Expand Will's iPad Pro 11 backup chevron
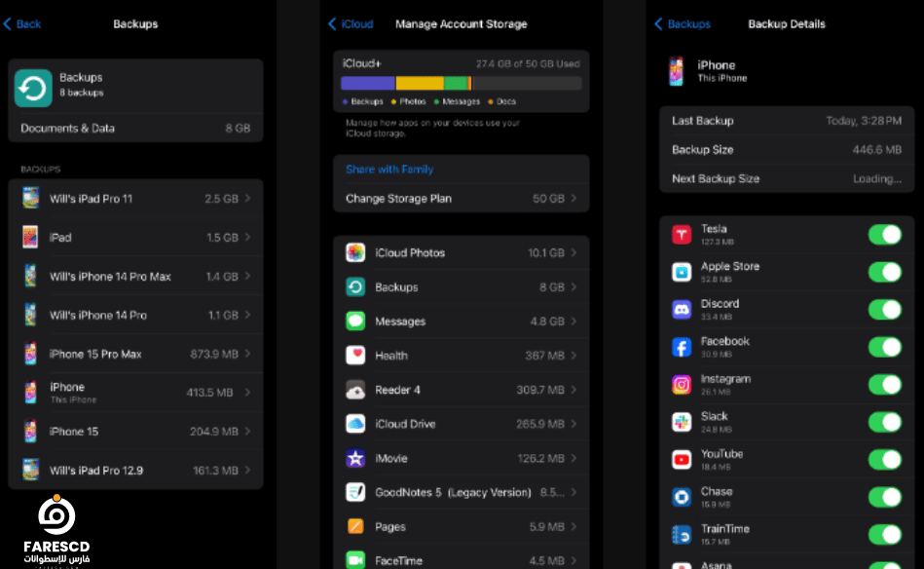Image resolution: width=924 pixels, height=569 pixels. click(248, 199)
